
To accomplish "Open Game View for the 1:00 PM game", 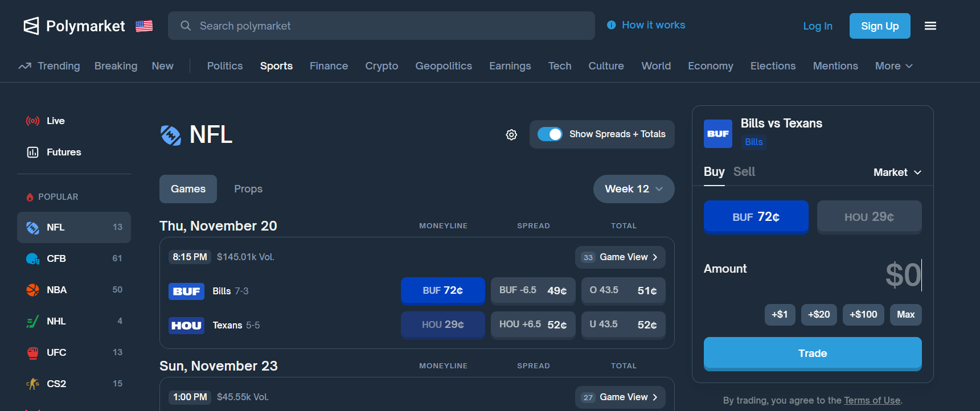I will click(x=620, y=397).
